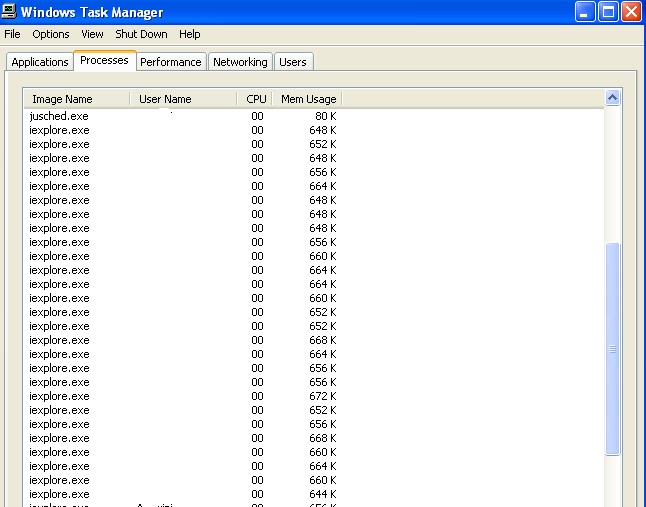Click the 644 K memory value
646x507 pixels.
click(x=323, y=494)
